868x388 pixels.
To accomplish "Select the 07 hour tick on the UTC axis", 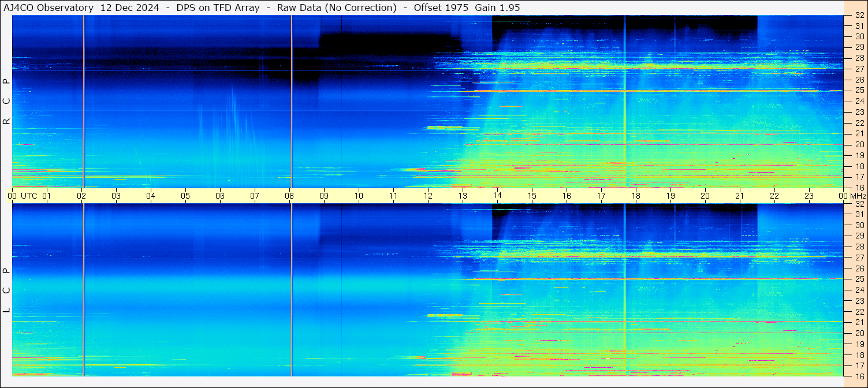I will pyautogui.click(x=255, y=196).
